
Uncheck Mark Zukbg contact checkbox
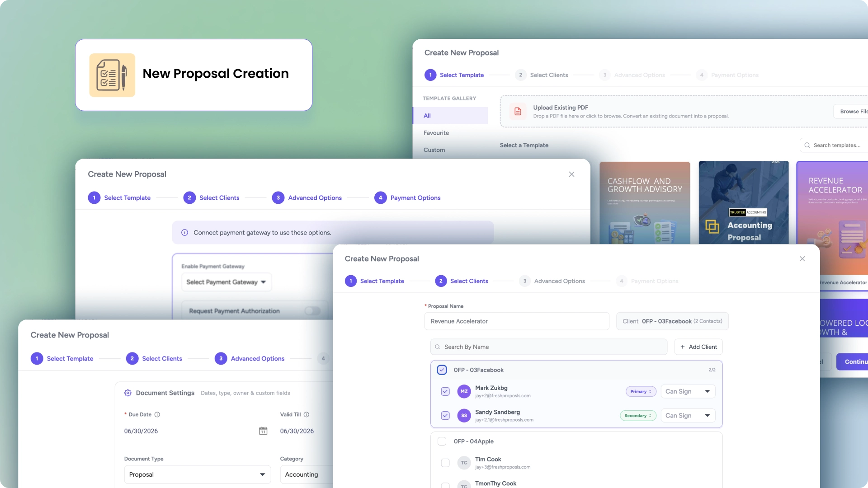point(445,391)
